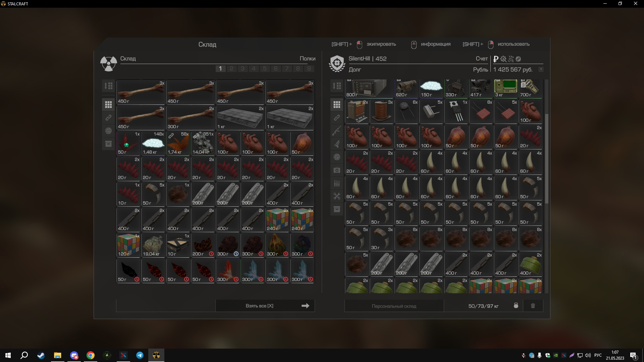Switch to shelf 5
This screenshot has height=362, width=644.
click(x=265, y=69)
